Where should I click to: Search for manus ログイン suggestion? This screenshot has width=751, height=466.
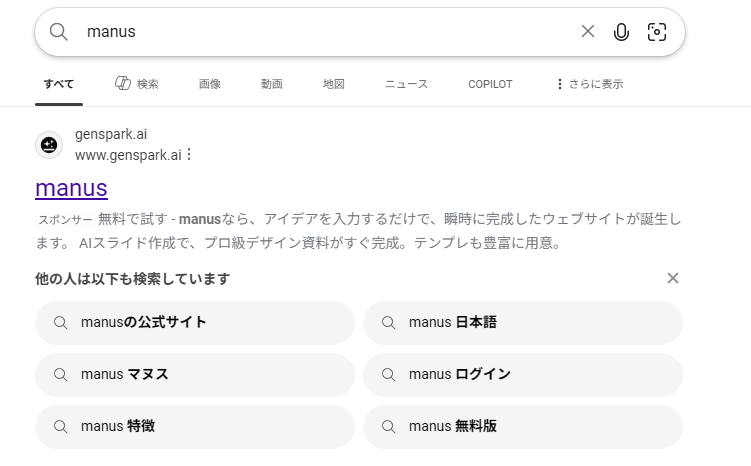pos(523,375)
